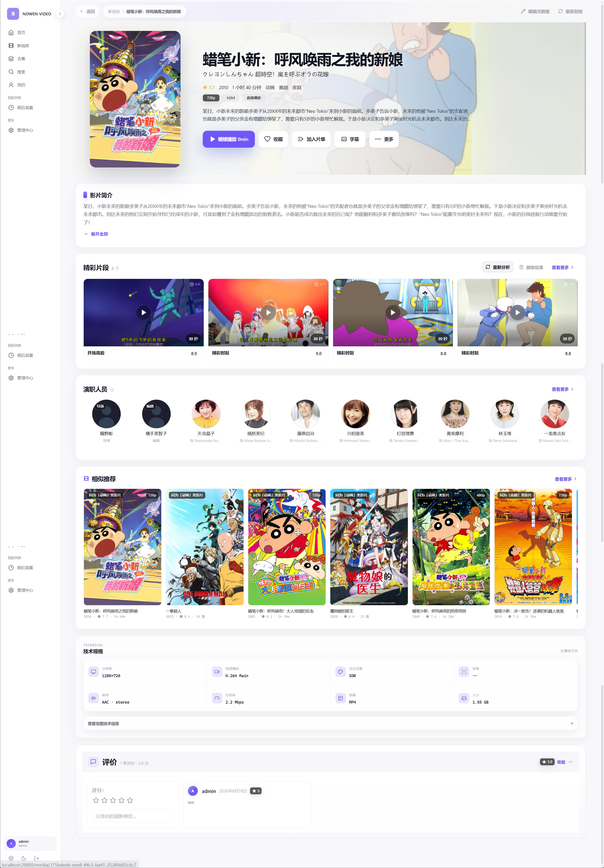The image size is (604, 868).
Task: Open the 魔物娘的医生 poster
Action: pyautogui.click(x=369, y=547)
